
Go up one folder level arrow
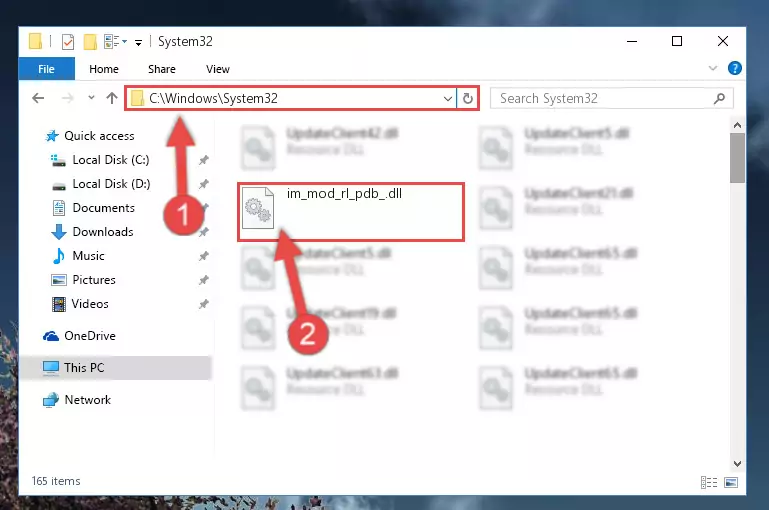[112, 98]
